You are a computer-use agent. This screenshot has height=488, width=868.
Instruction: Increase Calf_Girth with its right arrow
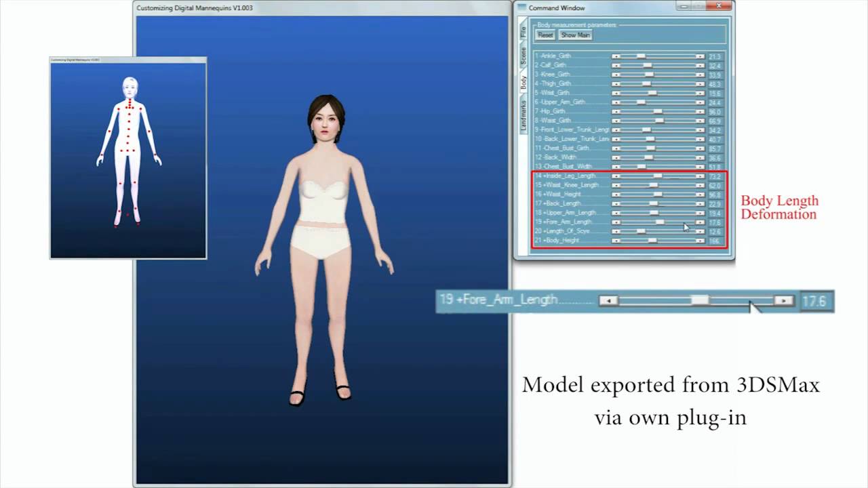(700, 66)
